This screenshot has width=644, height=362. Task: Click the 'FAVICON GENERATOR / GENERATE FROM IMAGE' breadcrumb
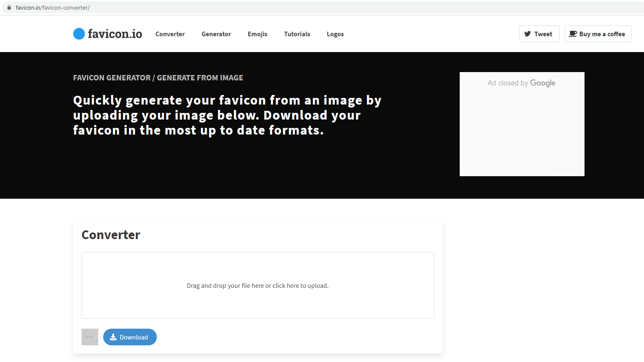coord(158,78)
